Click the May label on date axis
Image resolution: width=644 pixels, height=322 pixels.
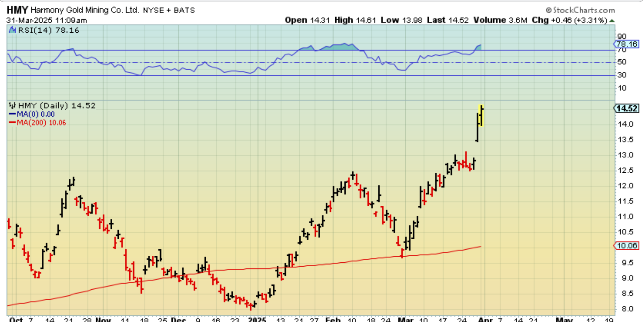[x=564, y=319]
